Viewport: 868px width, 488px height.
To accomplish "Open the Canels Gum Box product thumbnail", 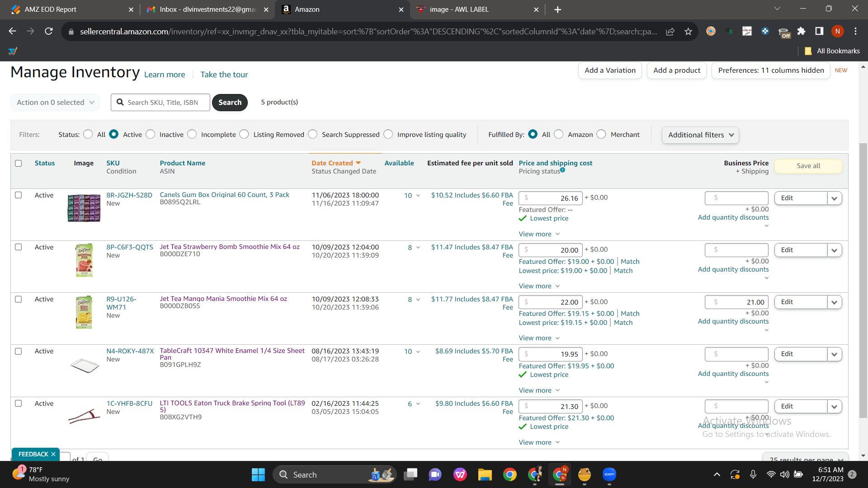I will (x=84, y=208).
